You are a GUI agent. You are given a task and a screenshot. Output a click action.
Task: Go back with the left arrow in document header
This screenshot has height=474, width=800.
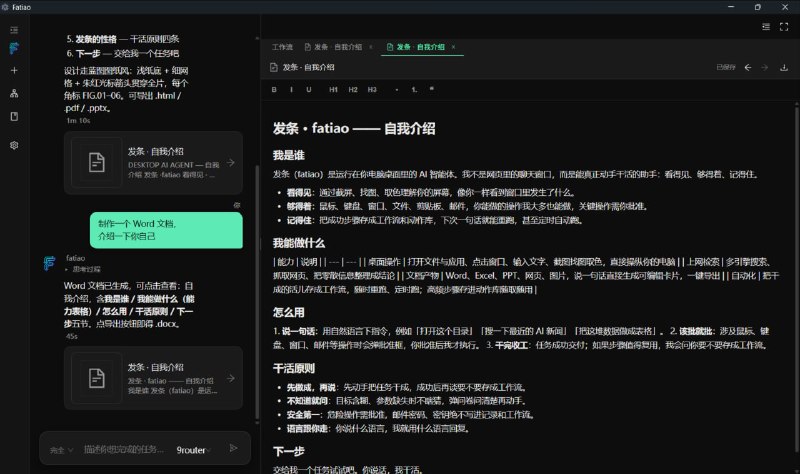747,67
